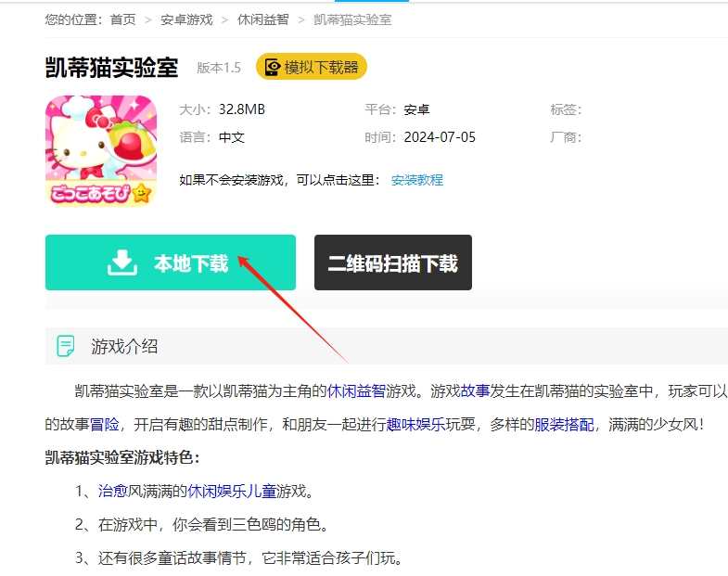Click the 标签 label
This screenshot has width=728, height=576.
tap(566, 109)
